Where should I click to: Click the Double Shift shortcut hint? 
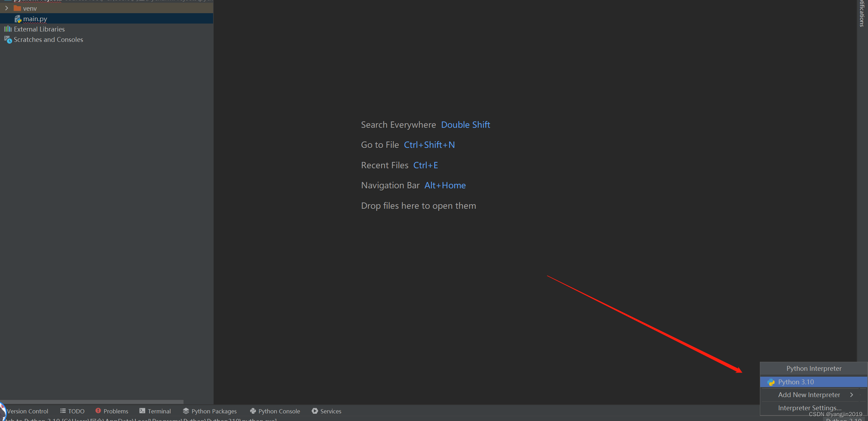click(x=465, y=125)
